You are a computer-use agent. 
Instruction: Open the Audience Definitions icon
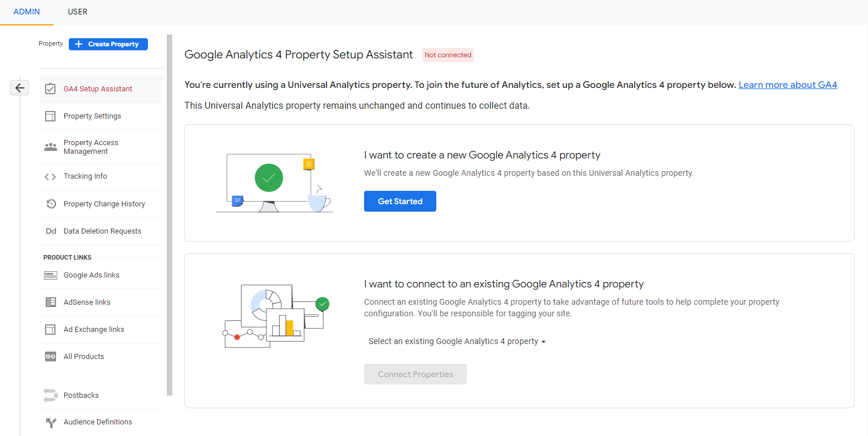coord(50,422)
